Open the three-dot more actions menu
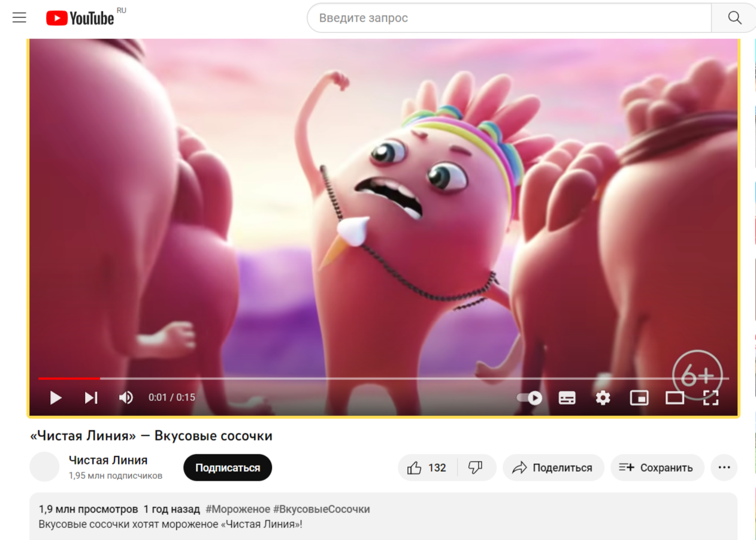756x540 pixels. (724, 467)
